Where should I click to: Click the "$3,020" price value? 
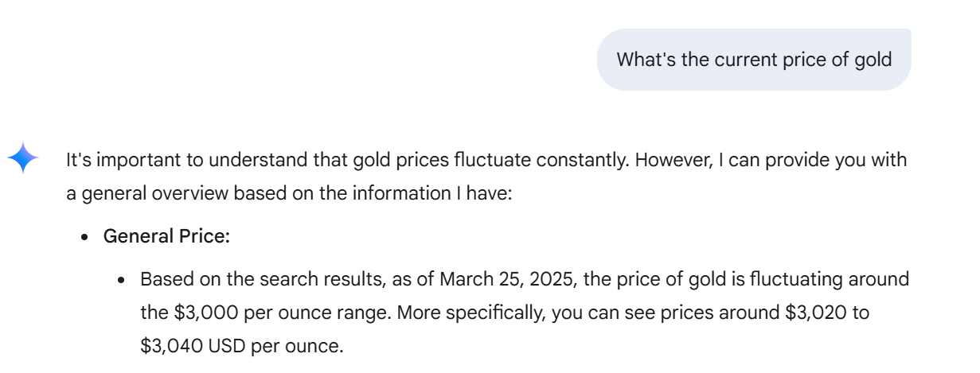817,313
